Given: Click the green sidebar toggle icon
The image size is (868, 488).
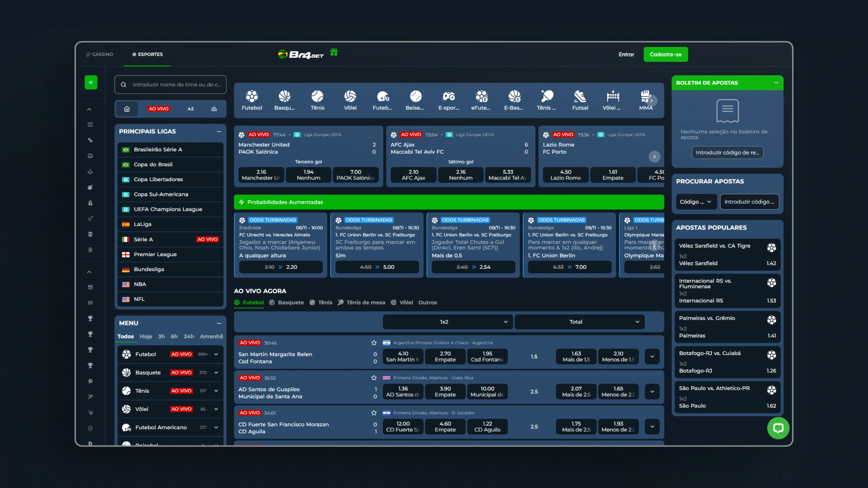Looking at the screenshot, I should pyautogui.click(x=91, y=82).
